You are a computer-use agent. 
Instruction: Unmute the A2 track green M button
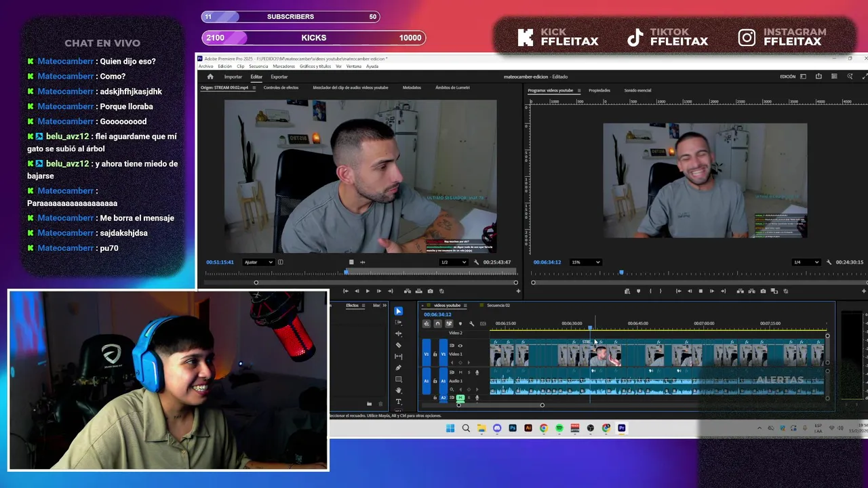point(460,397)
